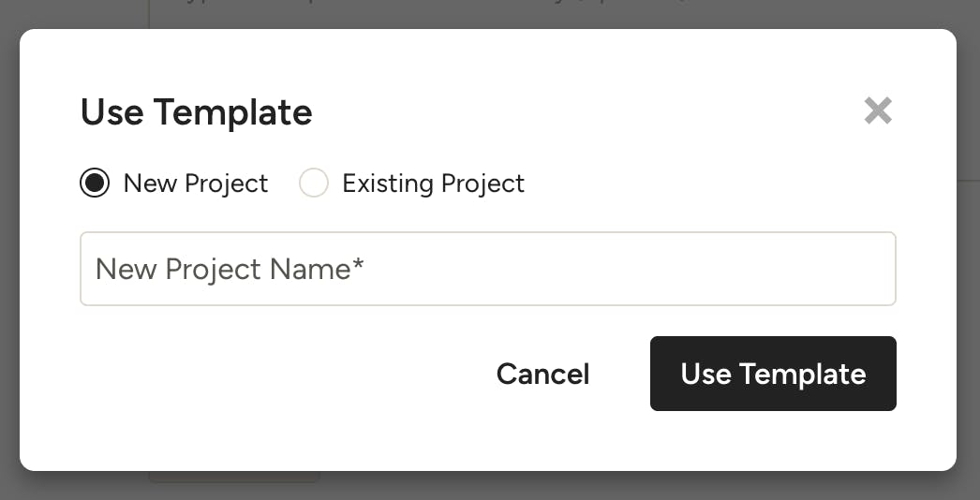This screenshot has width=980, height=500.
Task: Confirm with the dark Use Template button
Action: point(773,374)
